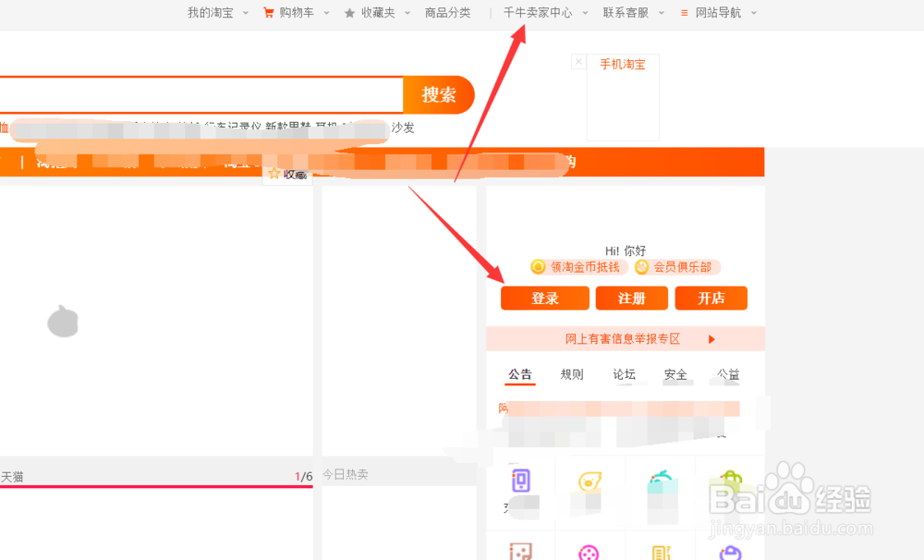Screen dimensions: 924x560
Task: Switch to the 安全 tab
Action: click(x=675, y=374)
